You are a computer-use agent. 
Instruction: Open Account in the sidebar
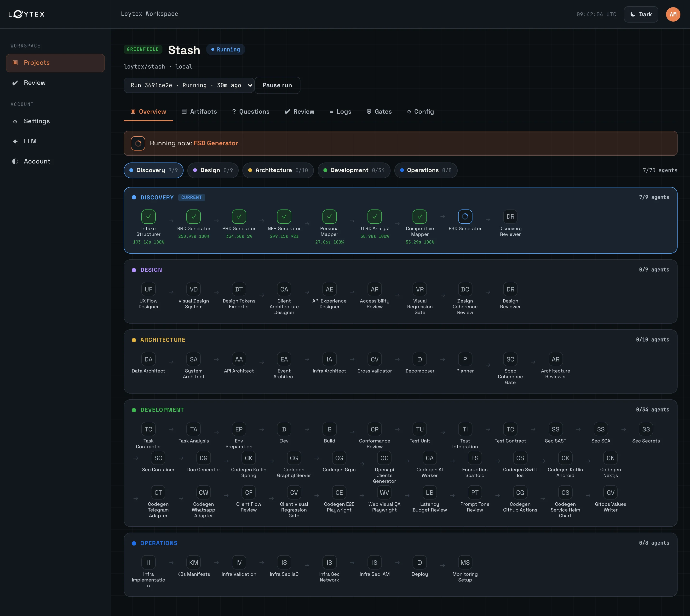tap(55, 162)
